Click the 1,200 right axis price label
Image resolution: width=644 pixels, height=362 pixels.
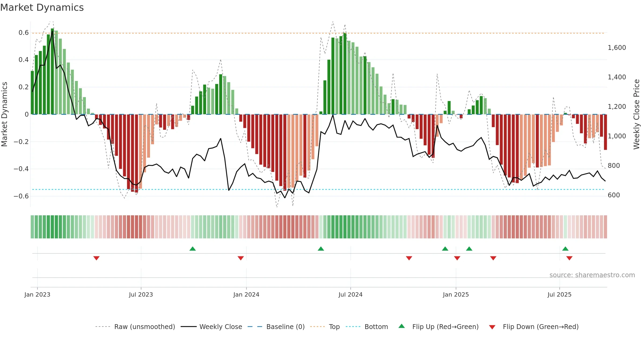pos(617,107)
